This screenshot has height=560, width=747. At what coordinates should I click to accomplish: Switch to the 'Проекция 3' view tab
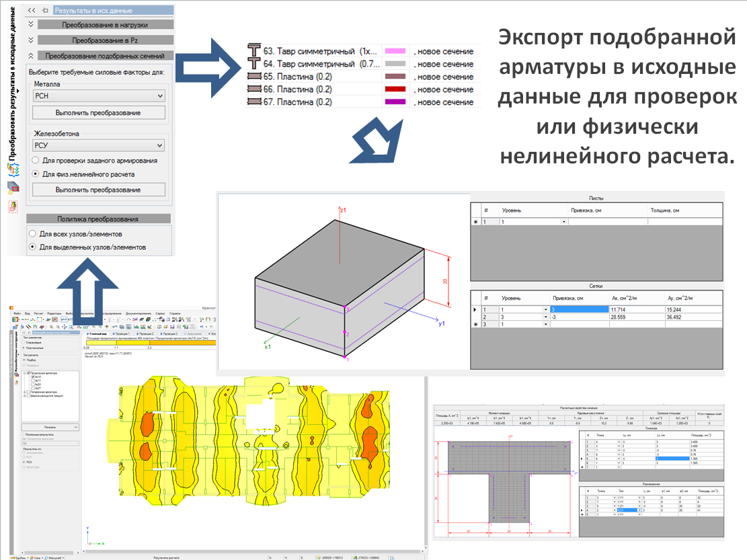tap(169, 334)
